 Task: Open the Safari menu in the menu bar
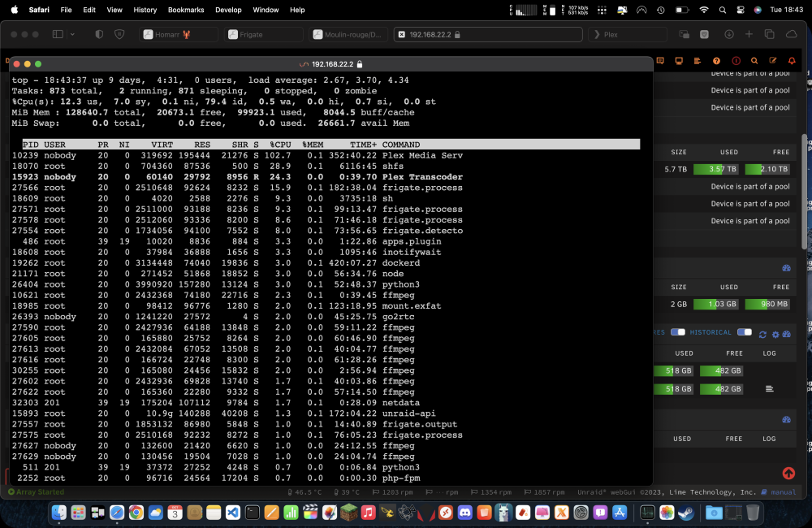[39, 10]
